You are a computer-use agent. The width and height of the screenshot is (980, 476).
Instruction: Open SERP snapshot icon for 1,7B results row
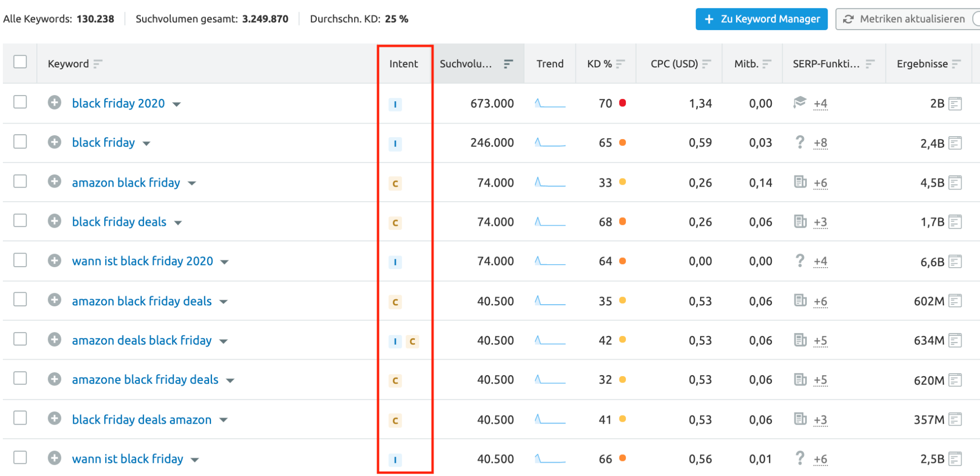point(955,222)
